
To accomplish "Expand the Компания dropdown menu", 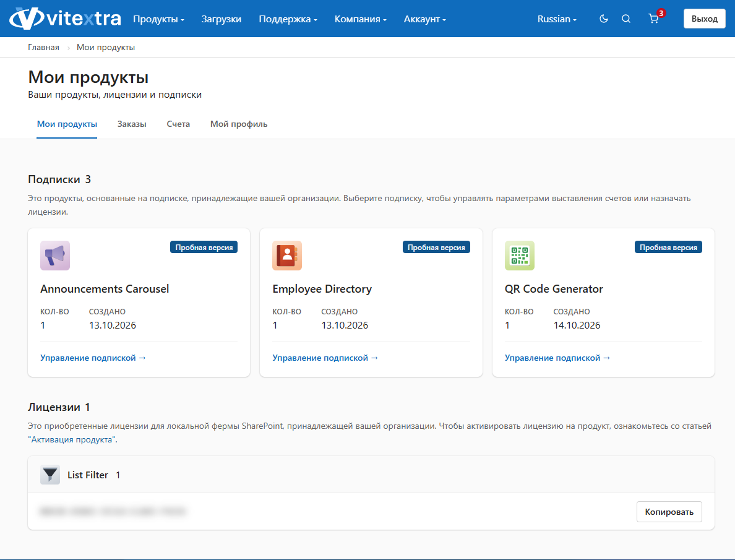I will [x=361, y=19].
